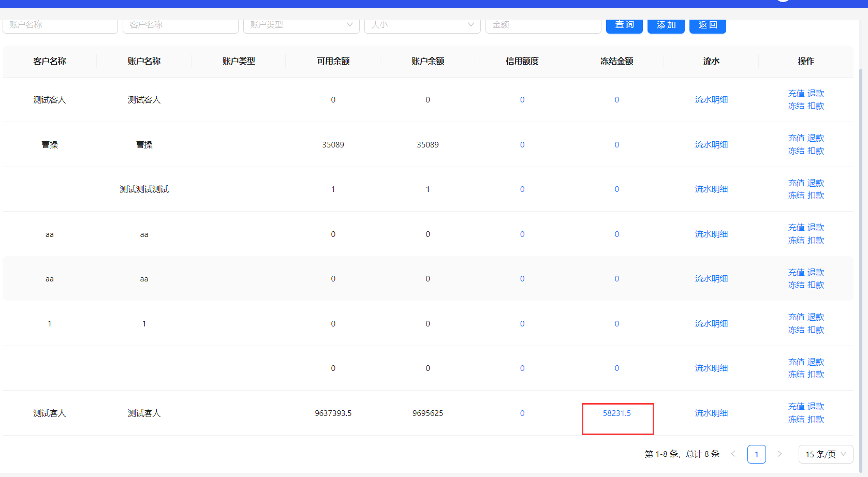Click 充值 for 测试测试测试
This screenshot has width=868, height=477.
[x=796, y=183]
